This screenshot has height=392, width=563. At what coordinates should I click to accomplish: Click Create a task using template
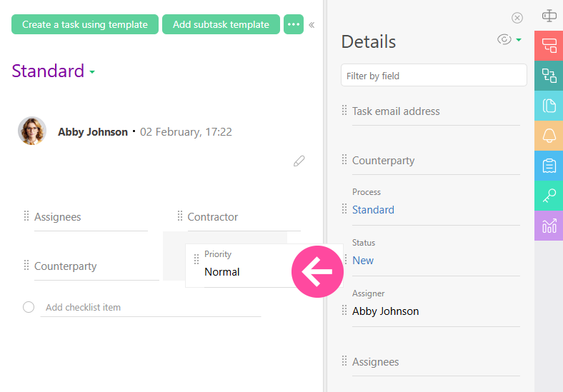84,24
